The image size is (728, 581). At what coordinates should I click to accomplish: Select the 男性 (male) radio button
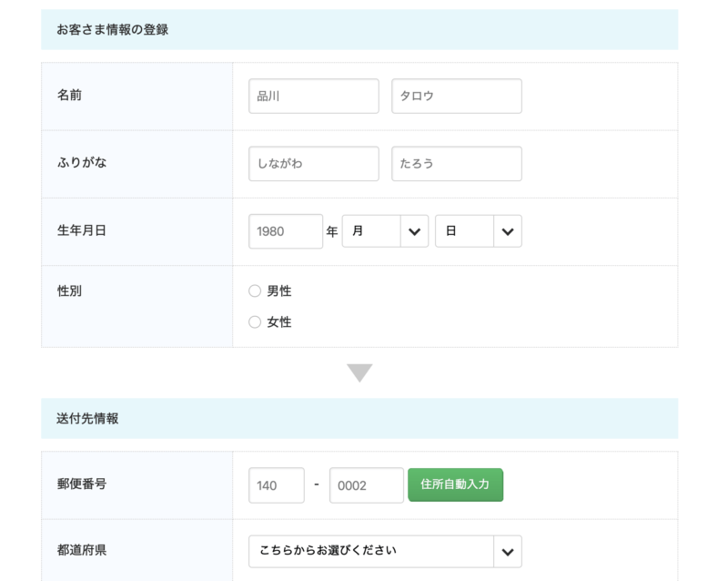pyautogui.click(x=255, y=290)
